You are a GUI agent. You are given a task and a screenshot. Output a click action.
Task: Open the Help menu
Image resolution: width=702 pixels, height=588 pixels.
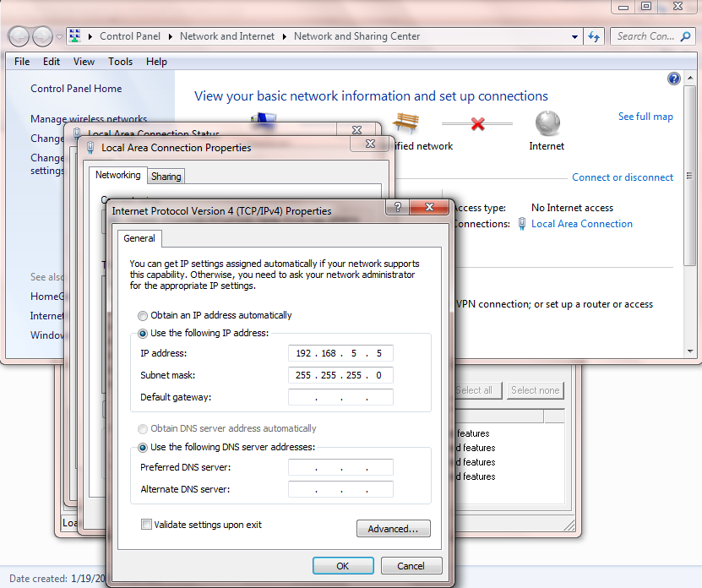[x=156, y=62]
